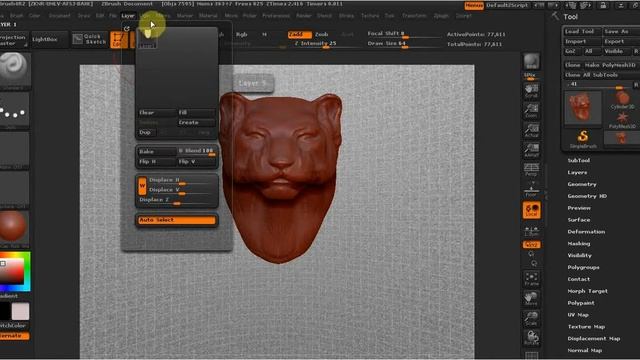Select the Rotate view icon
Screen dimensions: 640x360
(x=531, y=338)
